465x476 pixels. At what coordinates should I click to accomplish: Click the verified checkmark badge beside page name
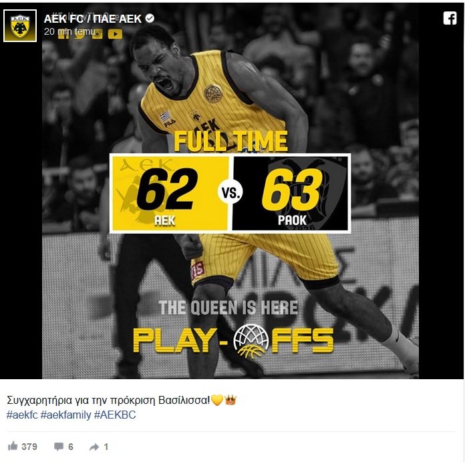[x=150, y=19]
